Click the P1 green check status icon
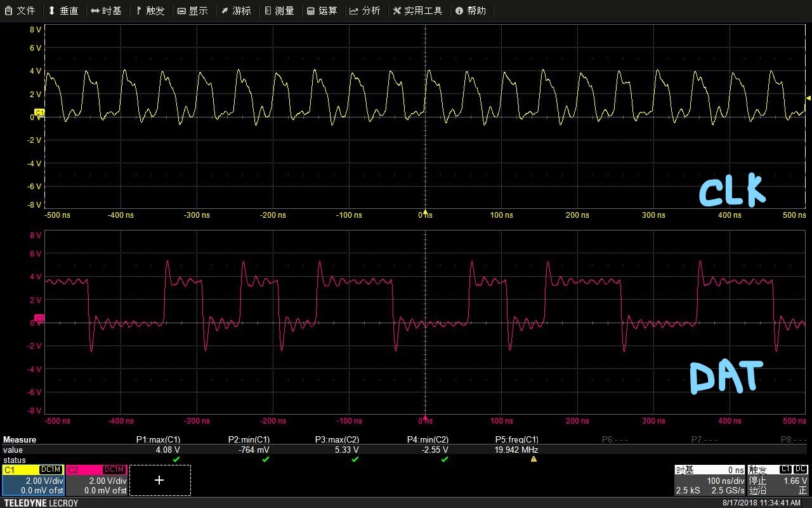The height and width of the screenshot is (508, 812). coord(176,459)
